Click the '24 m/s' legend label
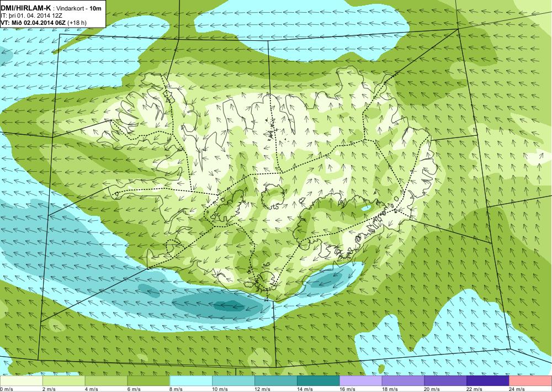 coord(517,389)
